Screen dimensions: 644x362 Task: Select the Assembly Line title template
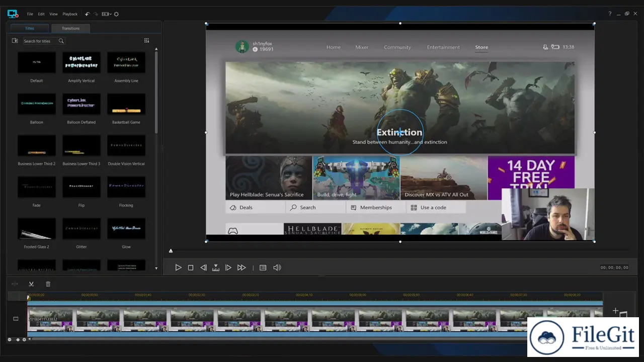coord(126,62)
